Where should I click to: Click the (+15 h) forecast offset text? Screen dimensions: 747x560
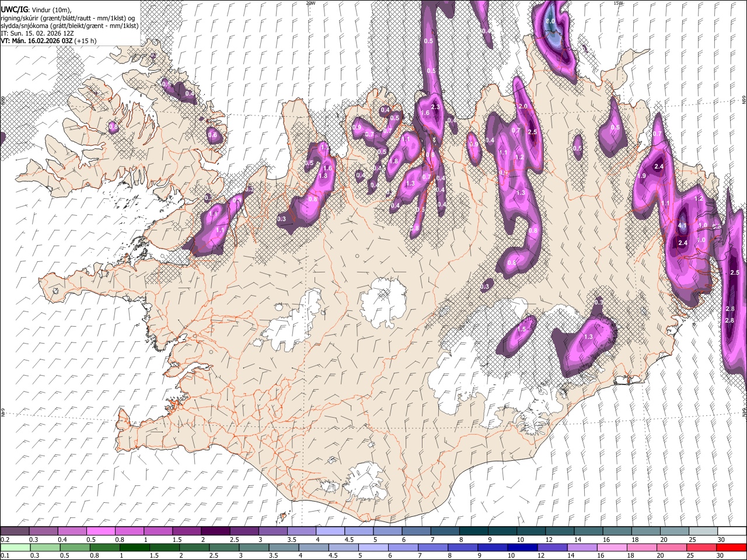[x=86, y=41]
